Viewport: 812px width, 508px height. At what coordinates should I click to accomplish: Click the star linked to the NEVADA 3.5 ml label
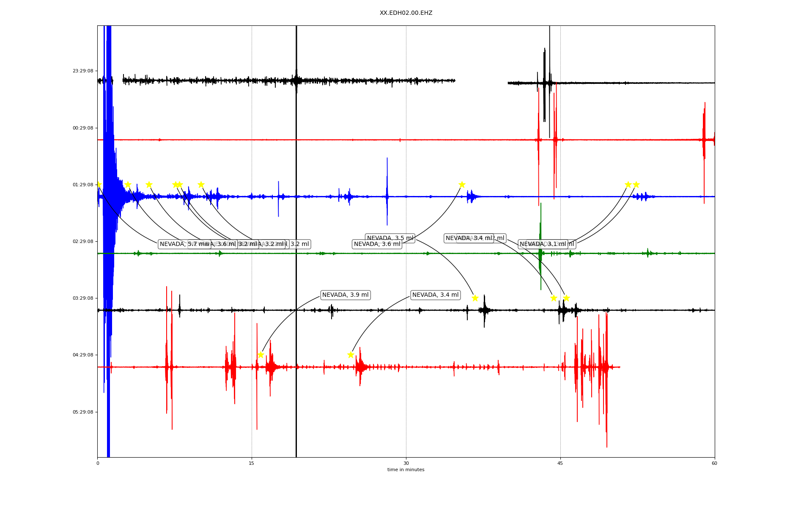coord(475,298)
